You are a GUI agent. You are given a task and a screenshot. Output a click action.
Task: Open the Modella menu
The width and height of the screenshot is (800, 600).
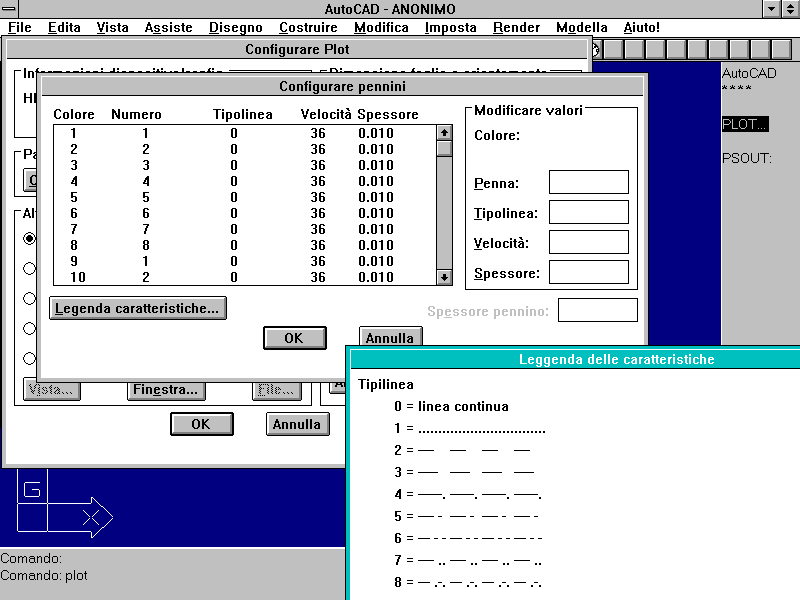pyautogui.click(x=582, y=28)
